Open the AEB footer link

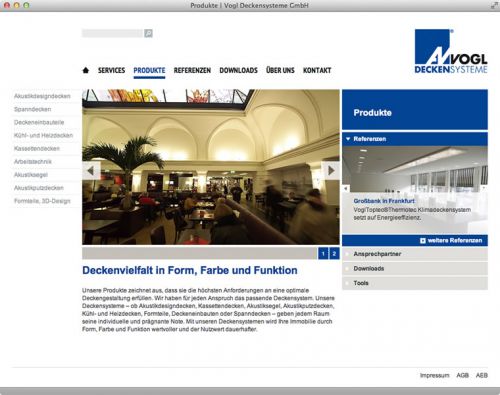(x=482, y=375)
